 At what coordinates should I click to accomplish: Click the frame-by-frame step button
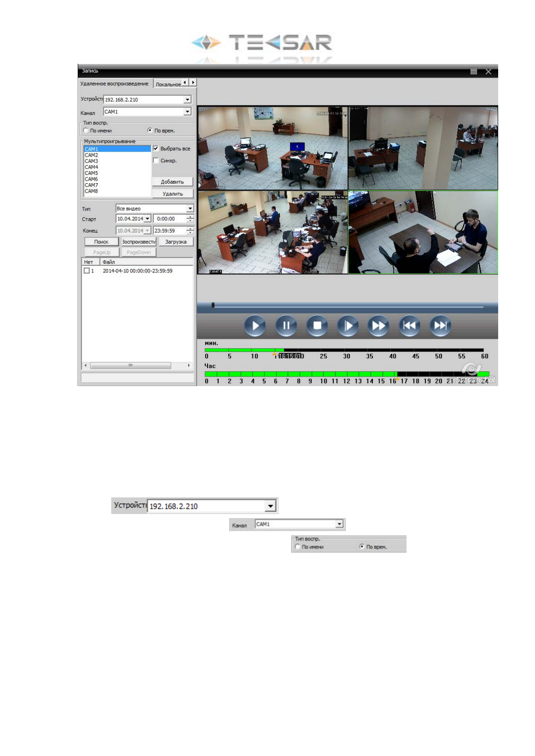coord(348,326)
